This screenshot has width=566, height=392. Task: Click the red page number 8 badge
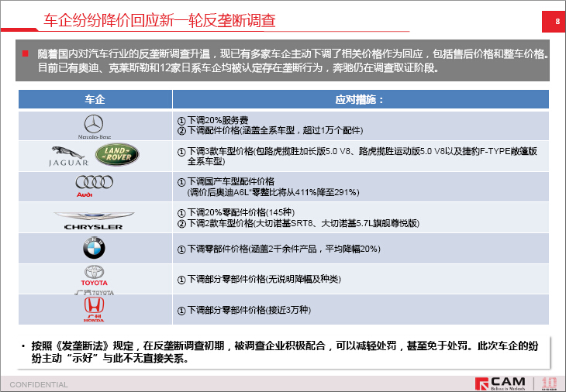pos(554,21)
